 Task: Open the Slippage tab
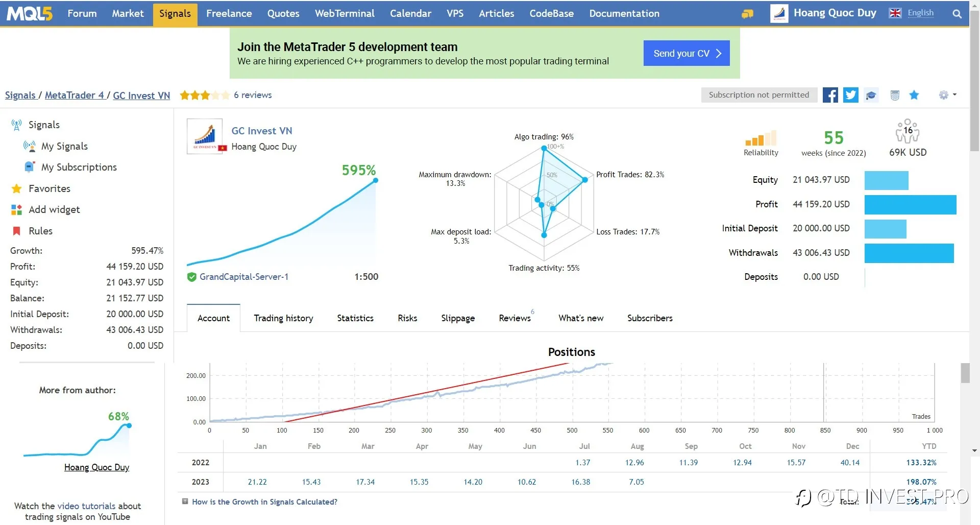pyautogui.click(x=458, y=318)
